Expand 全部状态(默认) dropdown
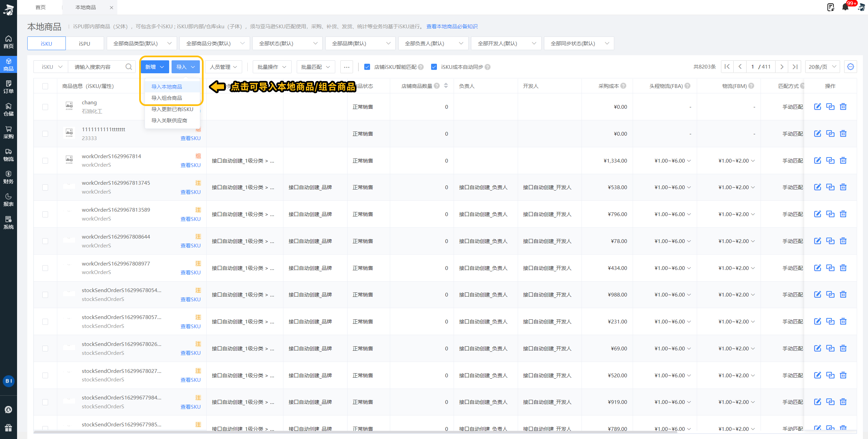The width and height of the screenshot is (868, 439). pos(288,43)
